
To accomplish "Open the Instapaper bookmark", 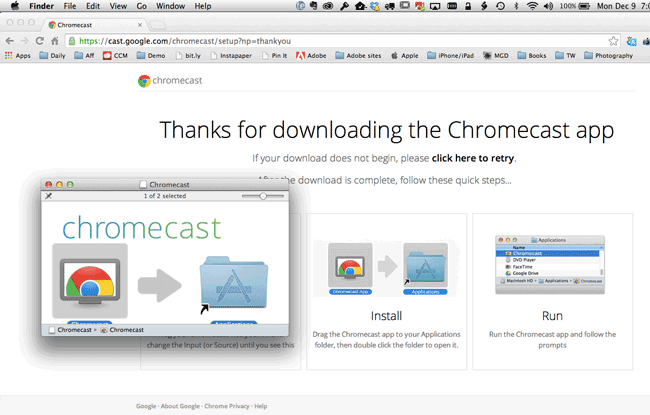I will coord(230,55).
